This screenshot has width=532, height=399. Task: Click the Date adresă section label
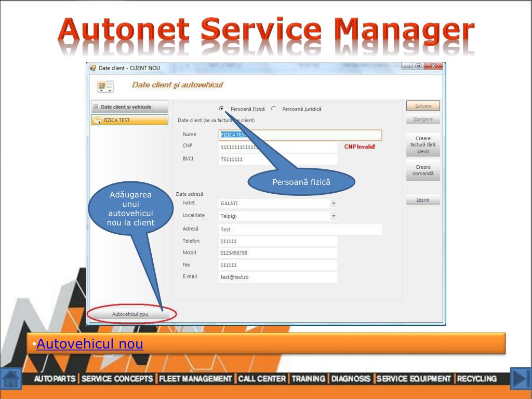[190, 194]
